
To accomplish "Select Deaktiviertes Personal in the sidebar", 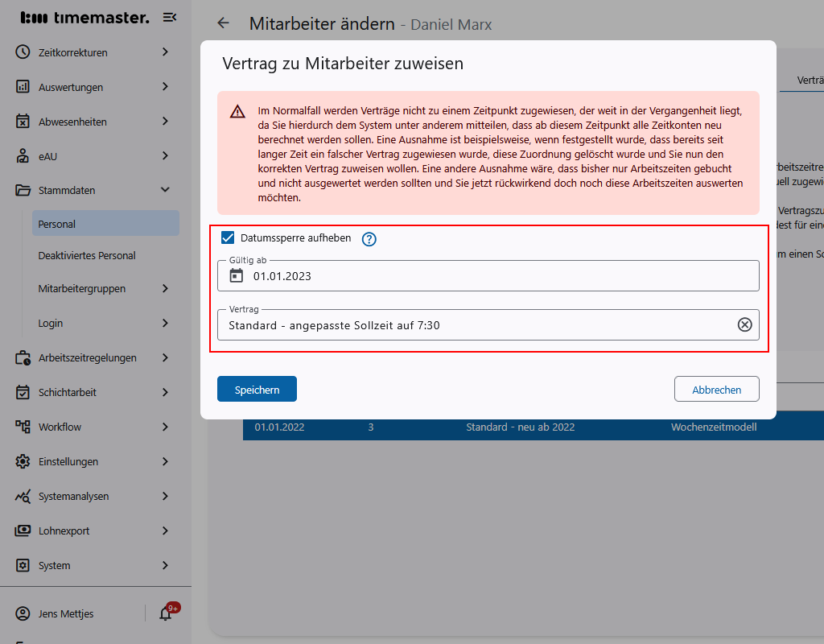I will tap(87, 255).
